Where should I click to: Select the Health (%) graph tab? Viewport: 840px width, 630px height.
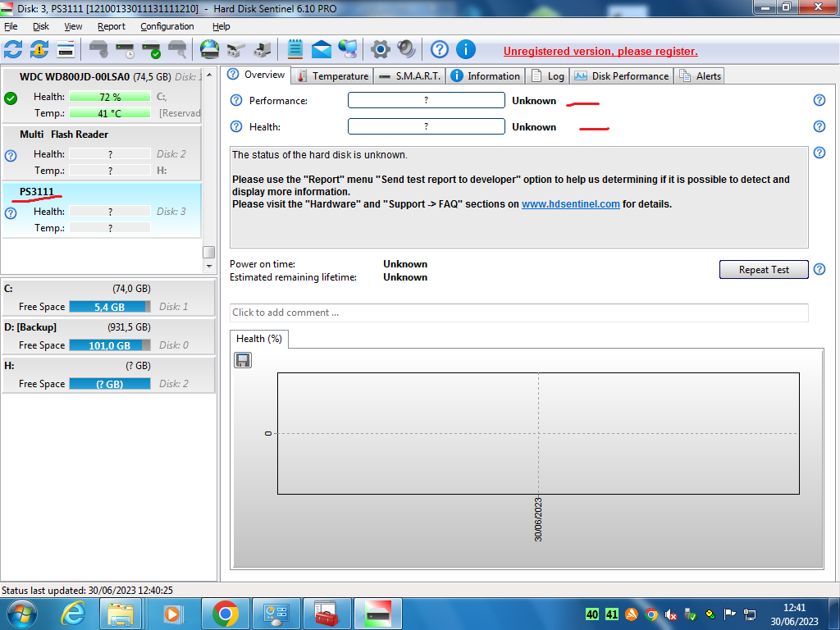(259, 339)
